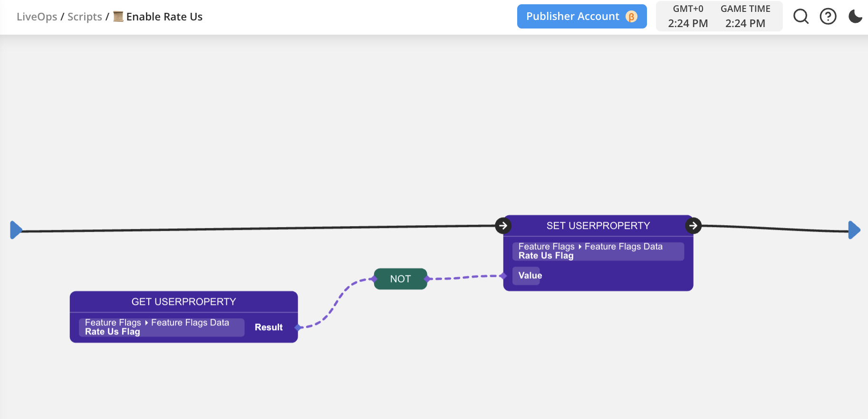The height and width of the screenshot is (419, 868).
Task: Select the SET USERPROPERTY node header
Action: 598,226
